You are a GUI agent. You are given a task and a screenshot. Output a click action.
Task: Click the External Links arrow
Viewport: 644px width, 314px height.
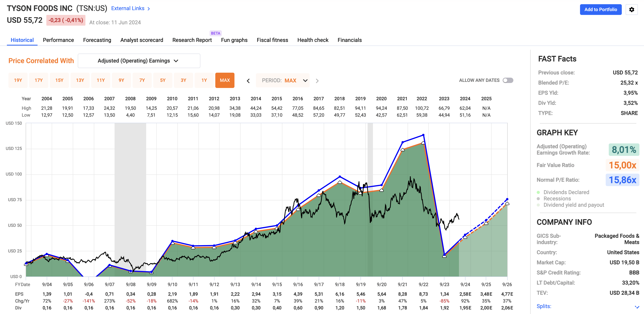pos(148,8)
